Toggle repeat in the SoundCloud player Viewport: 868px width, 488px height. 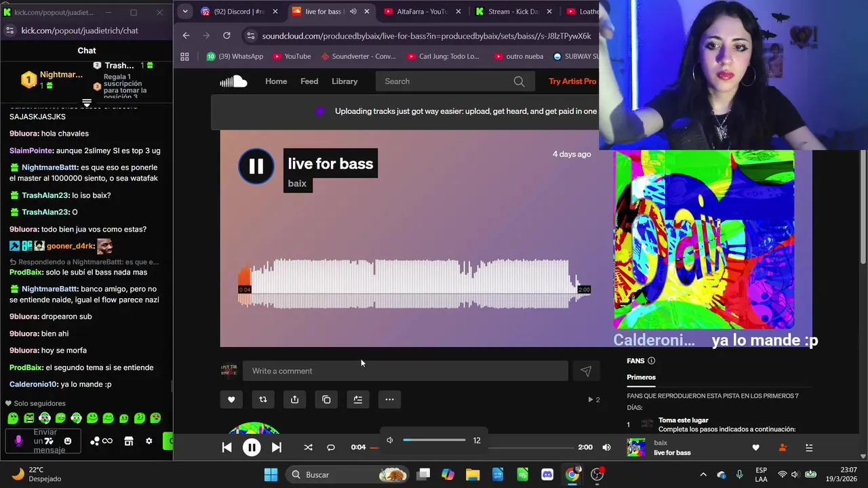(x=331, y=447)
